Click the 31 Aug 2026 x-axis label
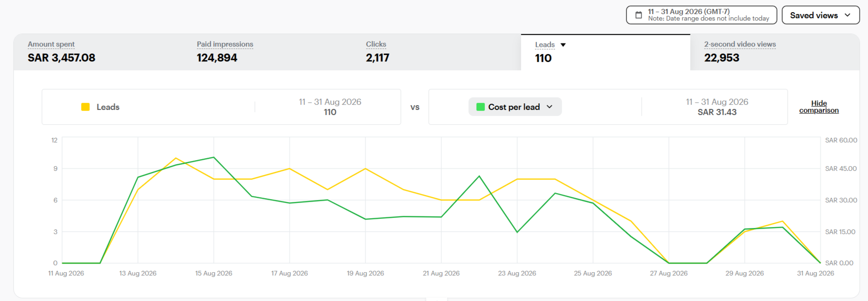 (x=815, y=273)
